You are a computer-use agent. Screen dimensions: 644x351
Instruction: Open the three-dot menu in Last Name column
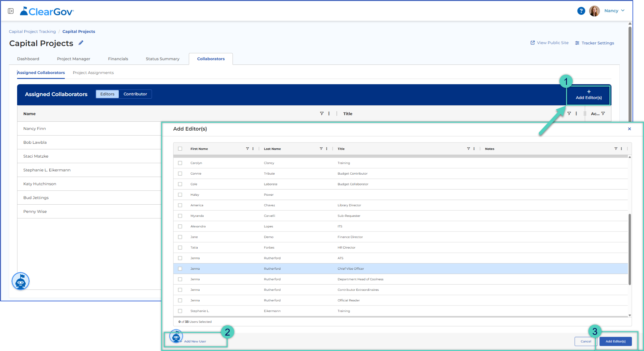click(x=327, y=149)
